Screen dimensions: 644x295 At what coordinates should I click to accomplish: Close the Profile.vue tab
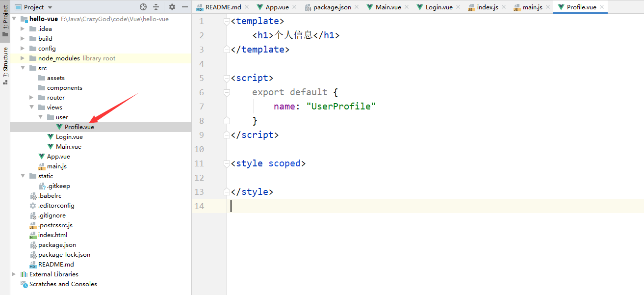(601, 7)
